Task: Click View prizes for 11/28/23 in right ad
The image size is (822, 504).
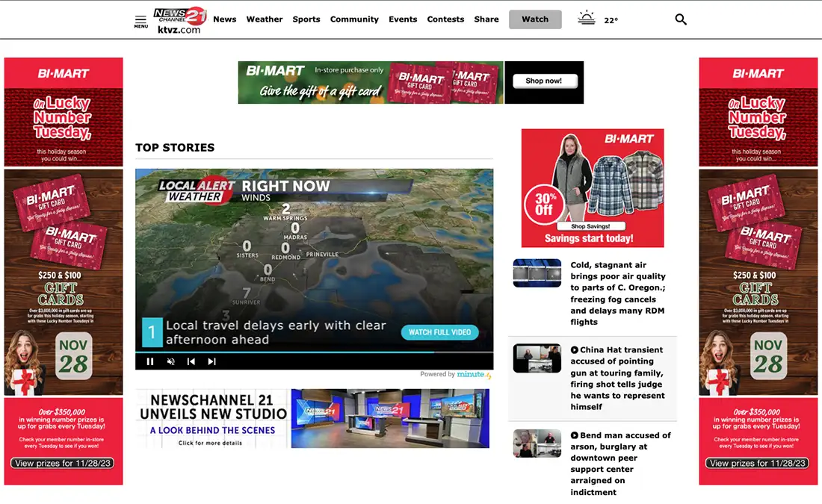Action: [757, 463]
